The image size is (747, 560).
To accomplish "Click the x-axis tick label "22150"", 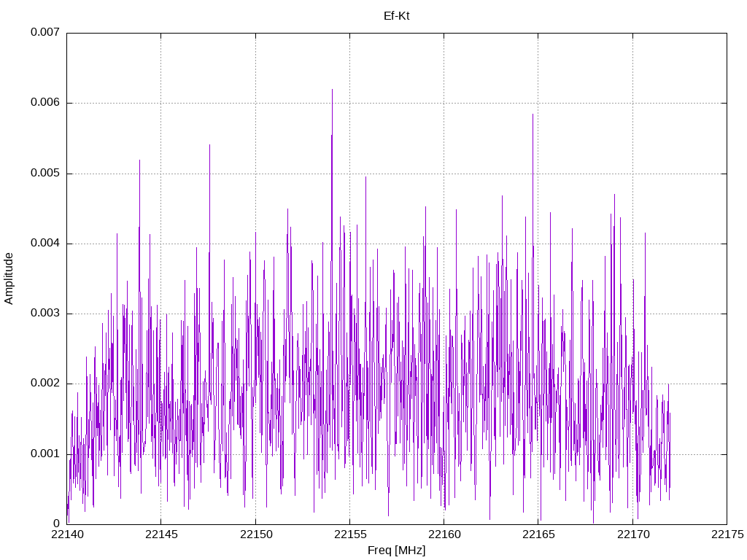I will (256, 534).
